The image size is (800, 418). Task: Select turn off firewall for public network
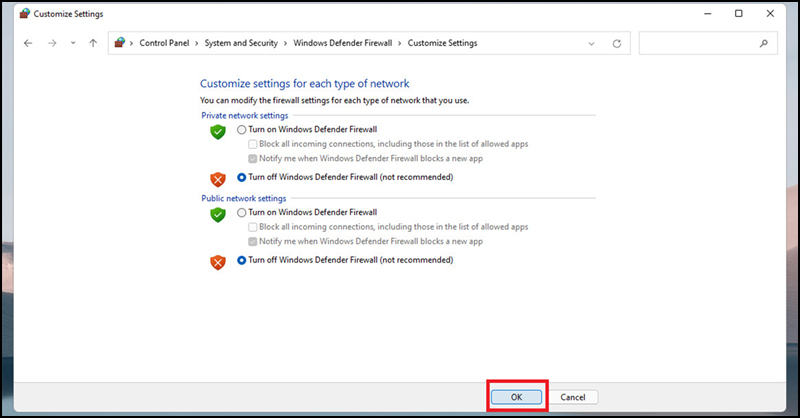click(x=241, y=260)
